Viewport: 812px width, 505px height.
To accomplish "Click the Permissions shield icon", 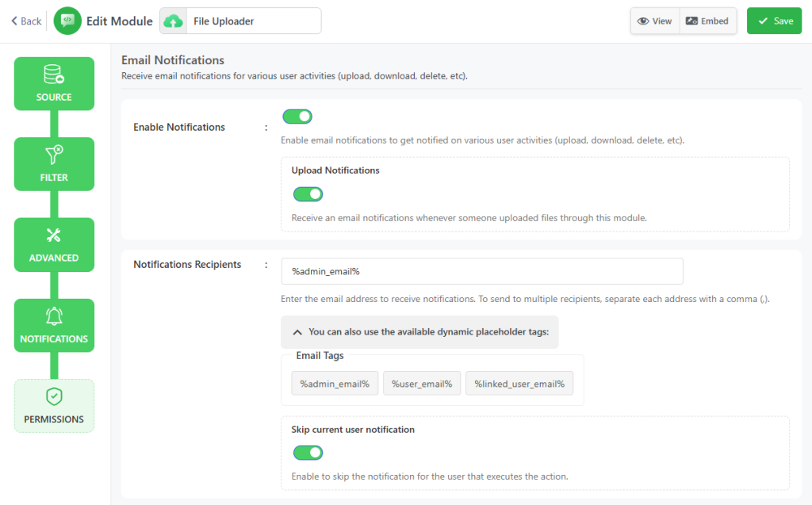I will (x=54, y=396).
